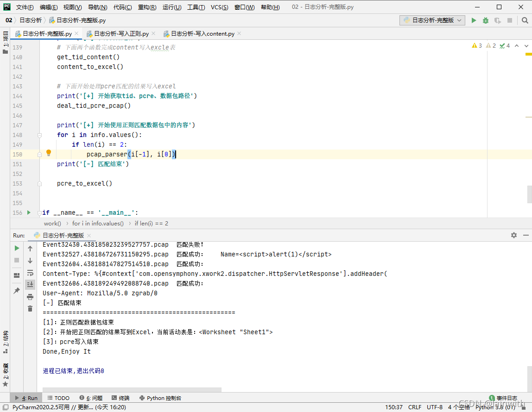
Task: Click breadcrumb for i in info.values()
Action: click(x=98, y=223)
